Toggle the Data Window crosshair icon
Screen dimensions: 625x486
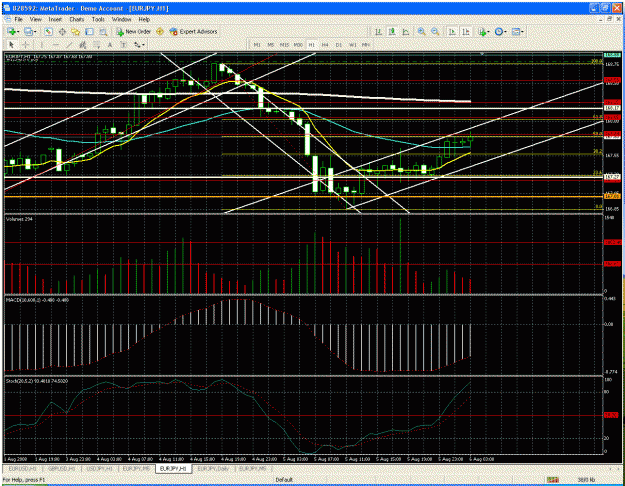click(x=62, y=31)
